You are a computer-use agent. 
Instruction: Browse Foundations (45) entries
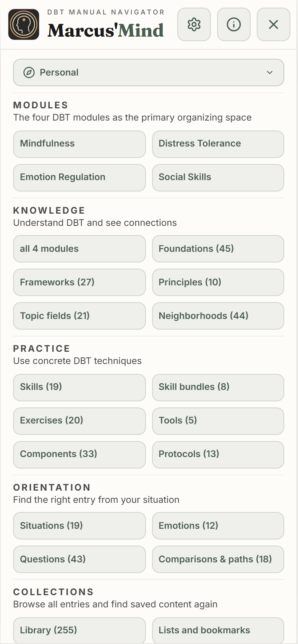click(218, 249)
